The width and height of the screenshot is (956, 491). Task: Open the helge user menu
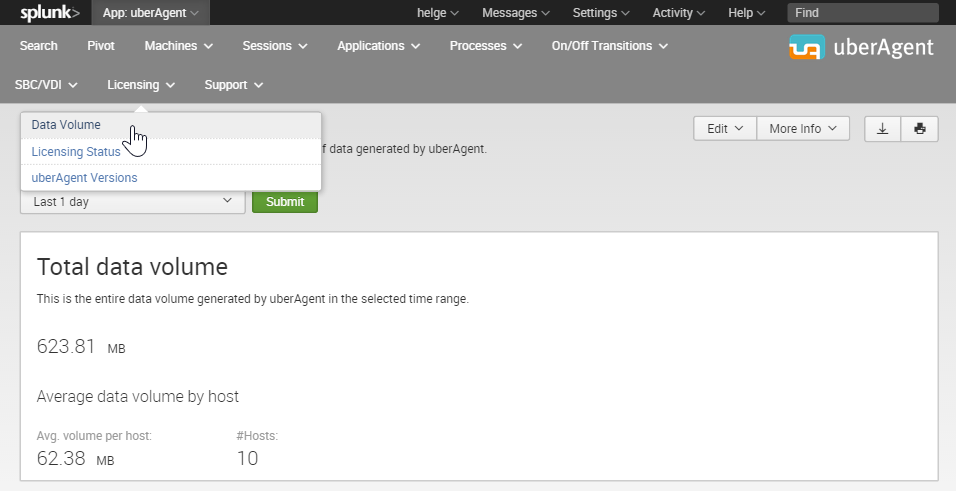438,13
